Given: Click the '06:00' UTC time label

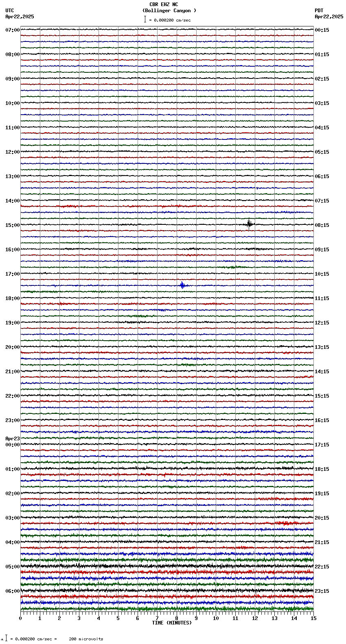Looking at the screenshot, I should click(13, 591).
